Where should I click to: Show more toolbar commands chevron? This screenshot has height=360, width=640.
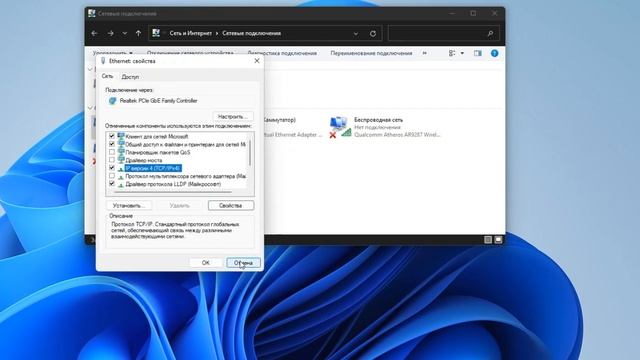tap(424, 53)
